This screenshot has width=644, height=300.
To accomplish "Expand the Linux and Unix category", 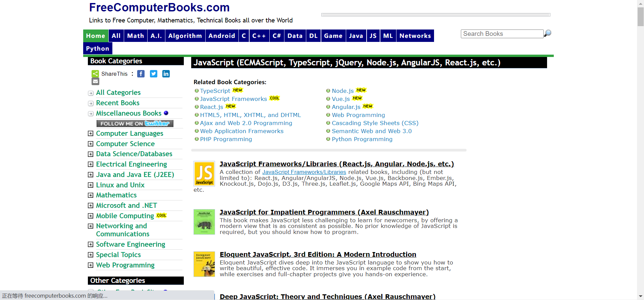I will point(91,185).
